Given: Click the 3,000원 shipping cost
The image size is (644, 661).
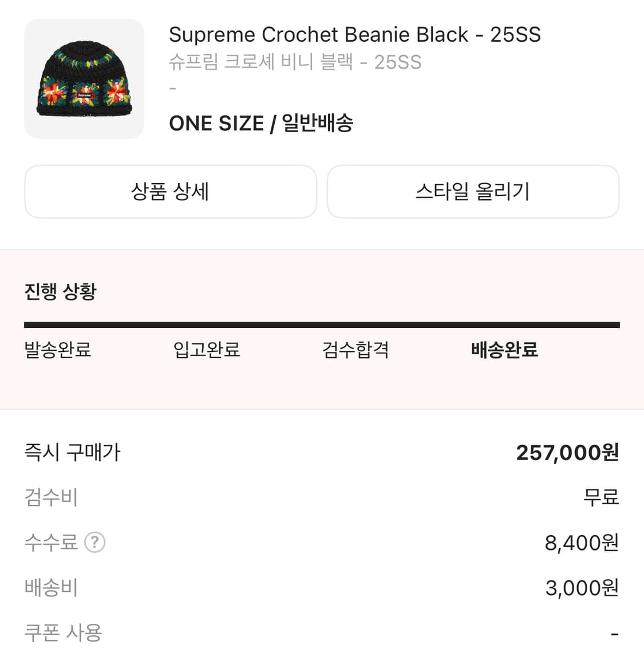Looking at the screenshot, I should pos(582,588).
